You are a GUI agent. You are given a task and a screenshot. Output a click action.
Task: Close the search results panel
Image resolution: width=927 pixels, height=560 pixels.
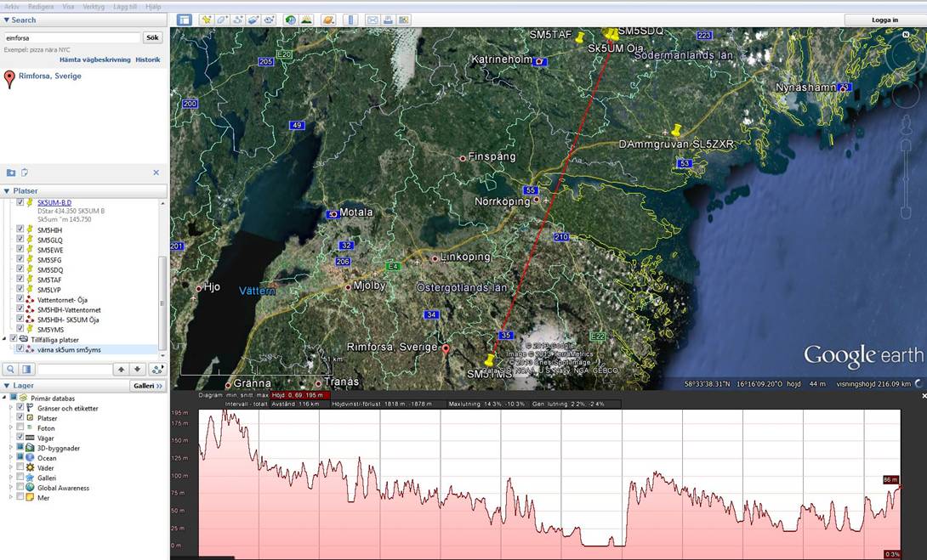(156, 173)
